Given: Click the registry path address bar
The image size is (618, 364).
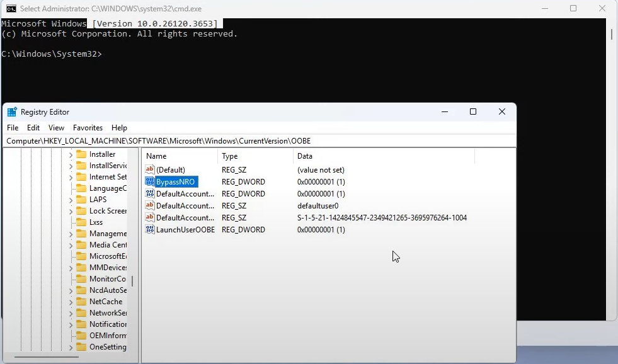Looking at the screenshot, I should (x=260, y=141).
